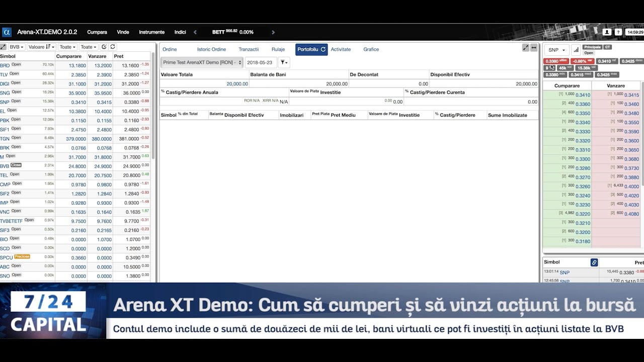Switch to the Grafice tab
The height and width of the screenshot is (362, 644).
(x=371, y=49)
